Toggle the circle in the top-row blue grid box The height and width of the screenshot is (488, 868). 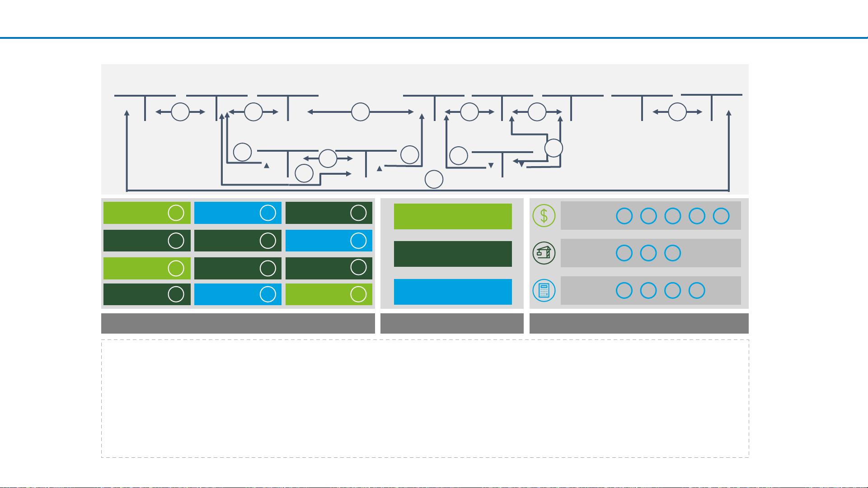pos(268,213)
